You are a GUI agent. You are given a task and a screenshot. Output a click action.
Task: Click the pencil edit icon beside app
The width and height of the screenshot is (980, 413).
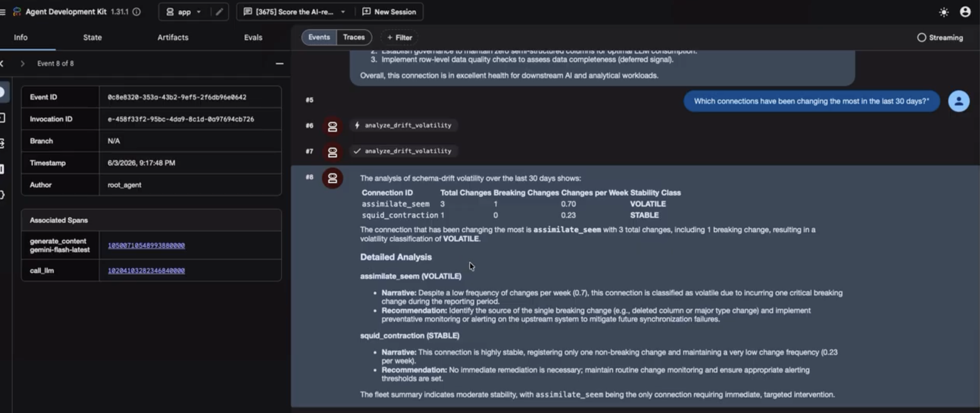(219, 12)
